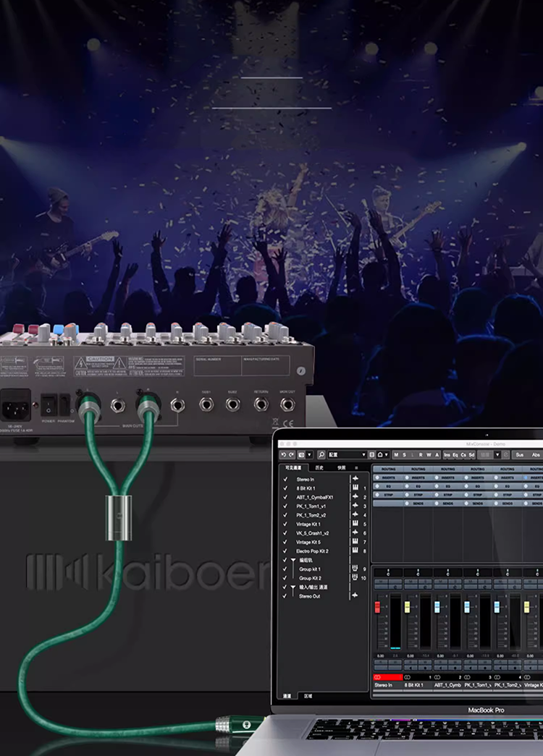
Task: Toggle visibility checkmark for 8 Bit Kit 1
Action: (x=285, y=488)
